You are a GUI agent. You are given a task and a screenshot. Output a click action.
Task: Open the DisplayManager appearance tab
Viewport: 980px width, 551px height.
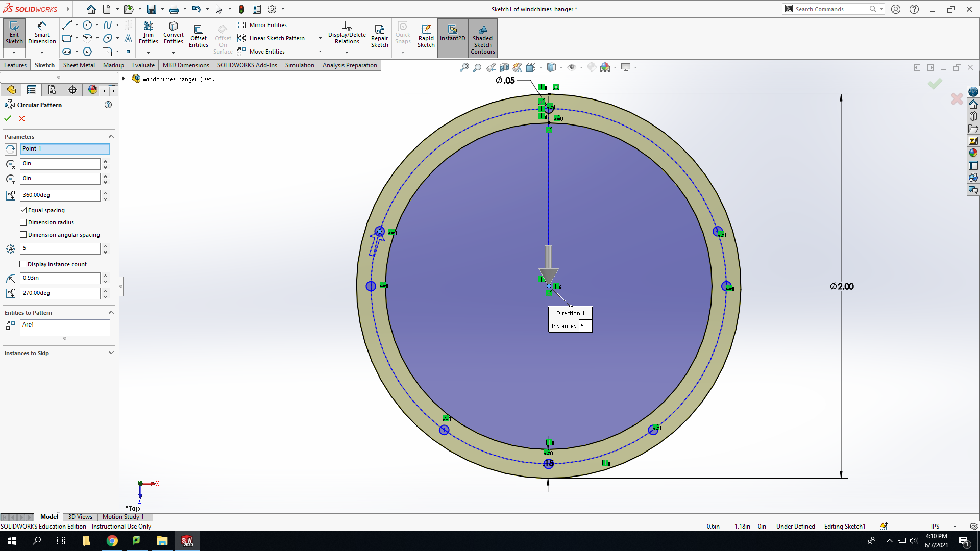92,90
